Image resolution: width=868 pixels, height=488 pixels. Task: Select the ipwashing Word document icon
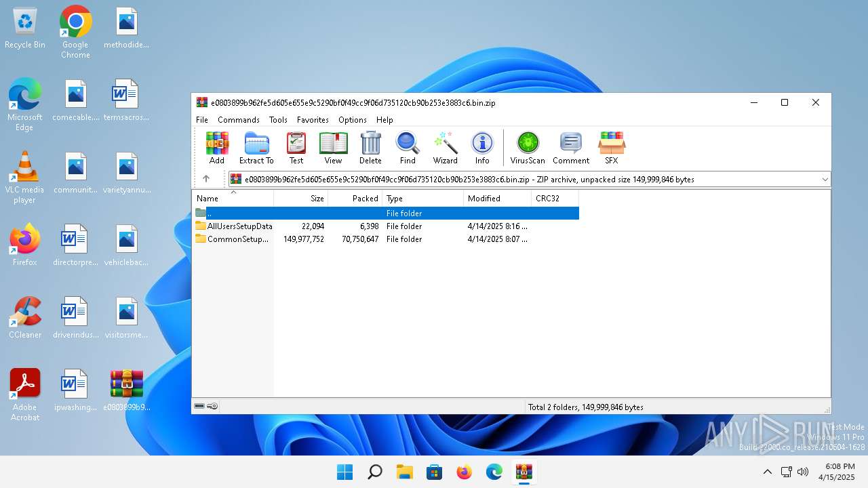(x=75, y=390)
